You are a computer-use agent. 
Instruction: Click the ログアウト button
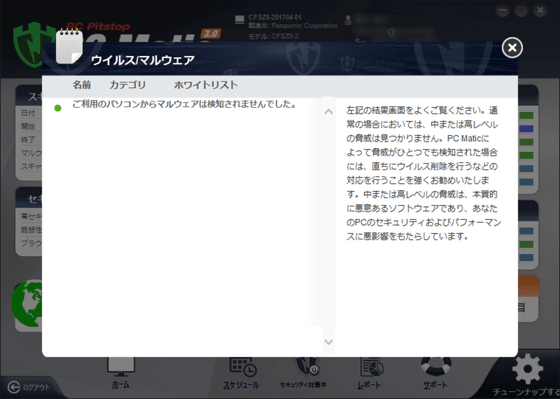pos(29,387)
